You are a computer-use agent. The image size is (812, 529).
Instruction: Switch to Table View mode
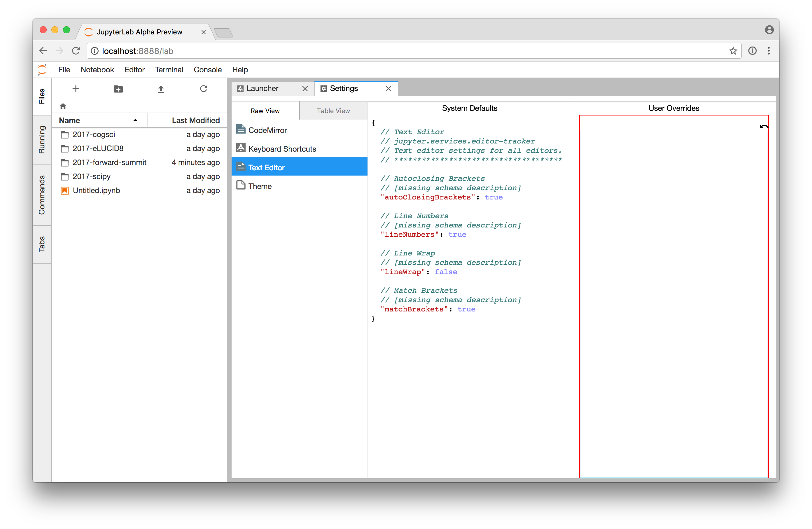click(333, 111)
